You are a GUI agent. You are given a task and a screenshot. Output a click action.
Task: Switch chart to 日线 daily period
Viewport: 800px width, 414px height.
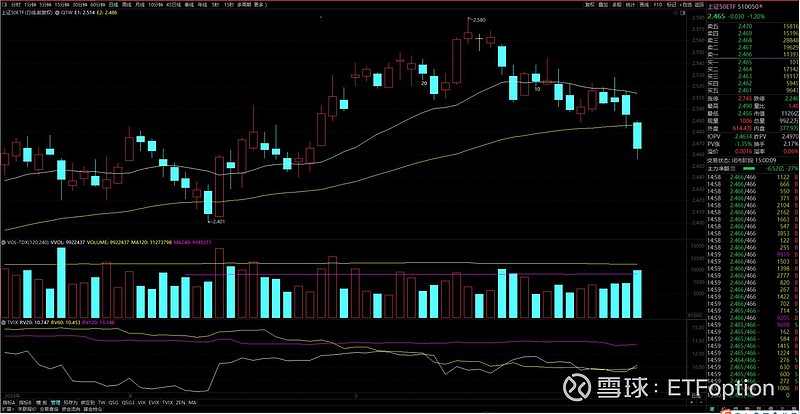(x=111, y=4)
